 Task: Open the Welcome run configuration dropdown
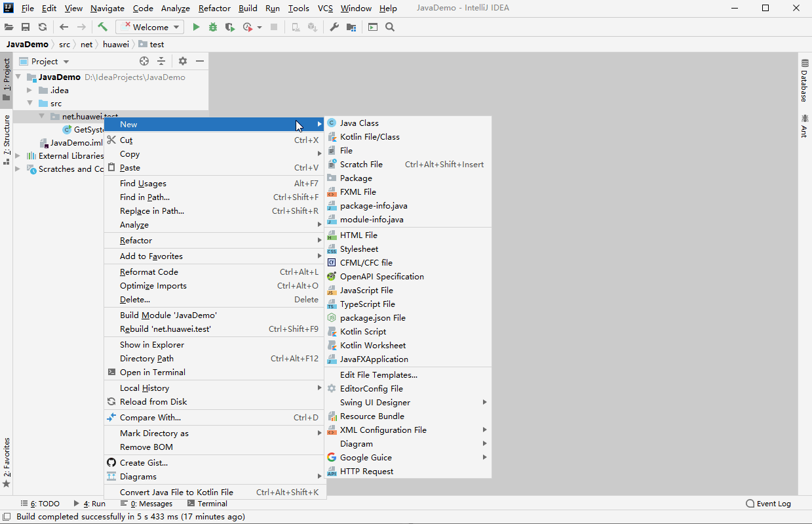tap(150, 27)
